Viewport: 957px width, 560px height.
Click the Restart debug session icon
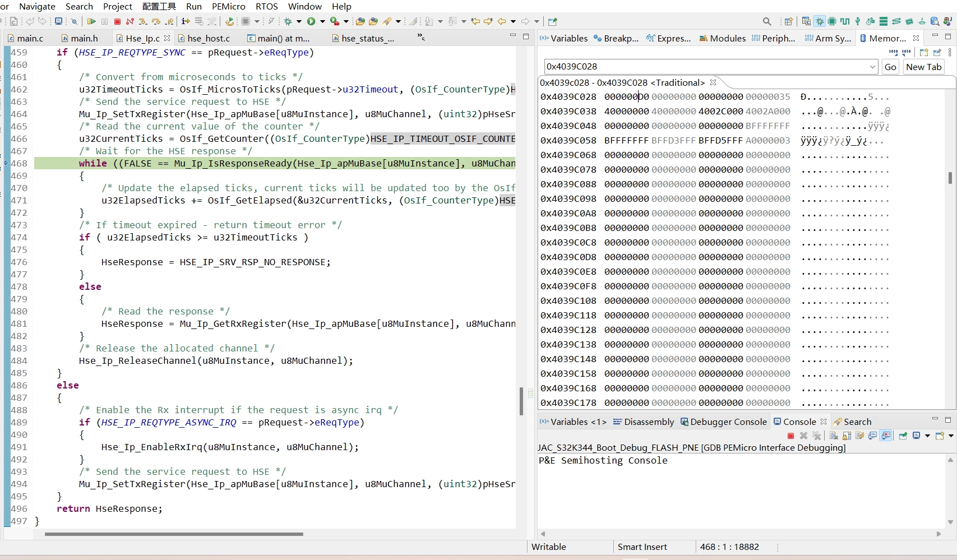pos(229,21)
